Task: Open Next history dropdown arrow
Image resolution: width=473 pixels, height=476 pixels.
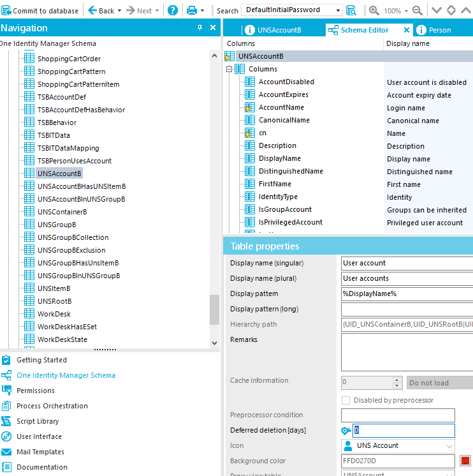Action: (x=157, y=11)
